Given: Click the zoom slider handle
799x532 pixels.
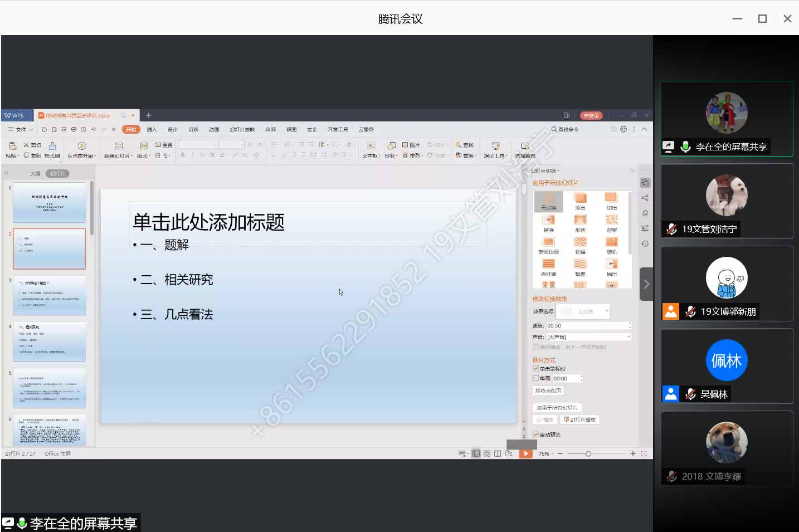Looking at the screenshot, I should click(x=588, y=454).
